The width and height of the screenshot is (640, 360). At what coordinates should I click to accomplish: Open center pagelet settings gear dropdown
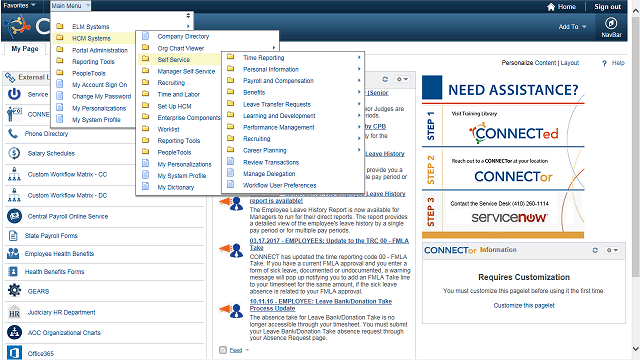[x=402, y=79]
